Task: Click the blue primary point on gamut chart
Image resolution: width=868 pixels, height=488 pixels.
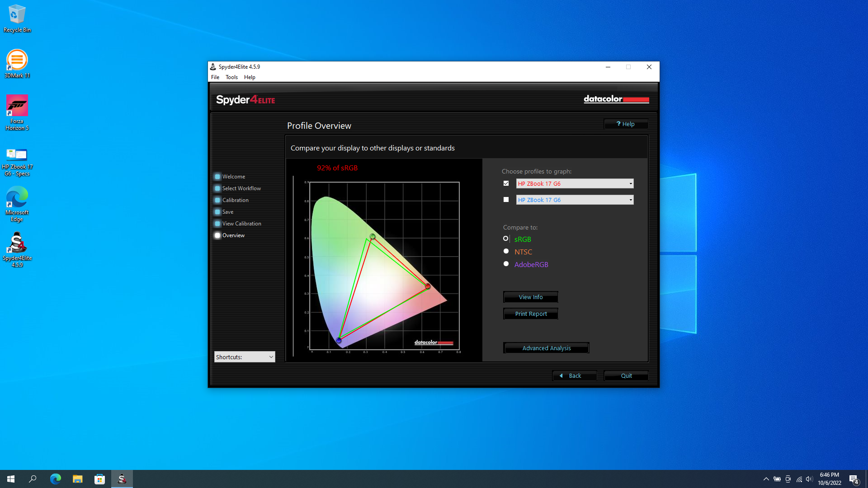Action: click(x=339, y=340)
